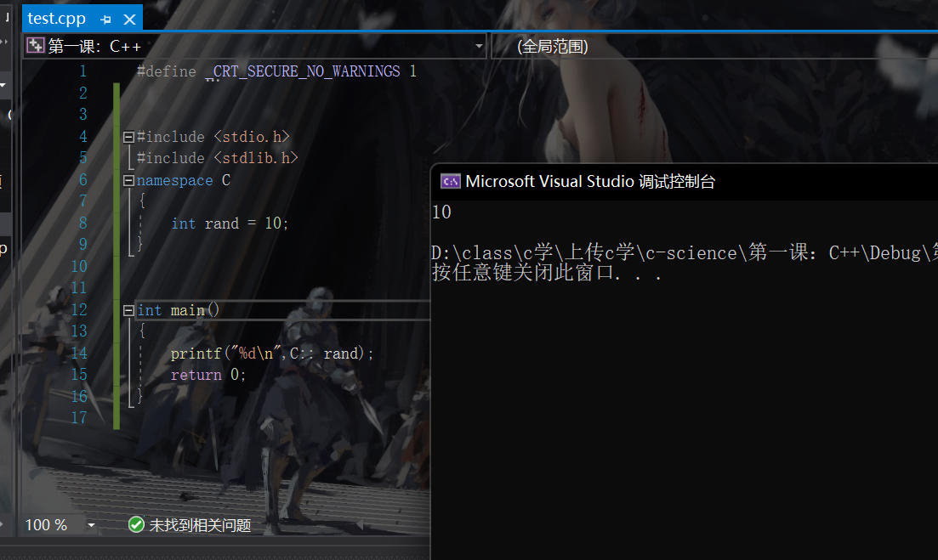Image resolution: width=938 pixels, height=560 pixels.
Task: Close the test.cpp tab
Action: [129, 20]
